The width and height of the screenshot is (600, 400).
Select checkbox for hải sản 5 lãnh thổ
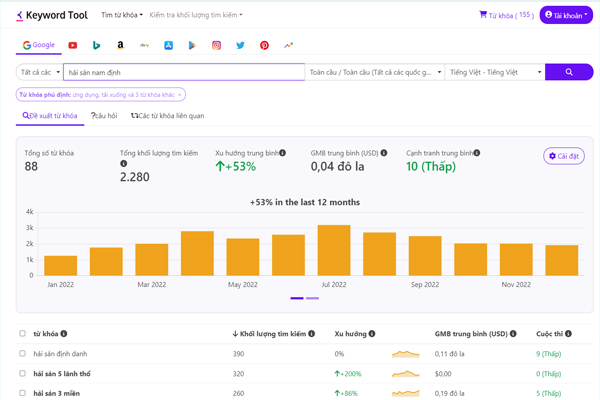(23, 373)
